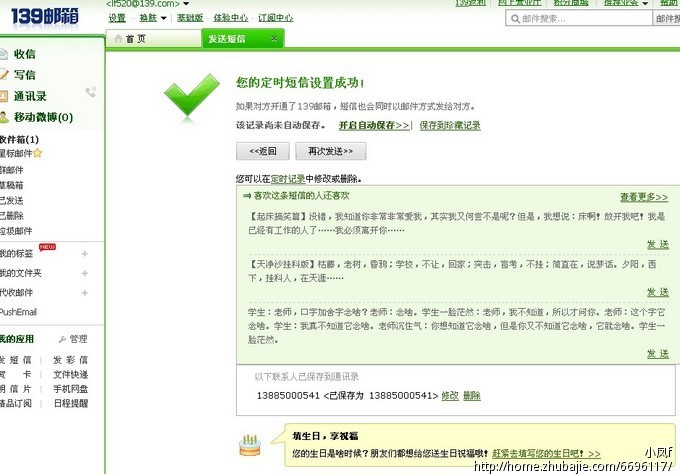Click the 移动微博 person icon

(4, 117)
